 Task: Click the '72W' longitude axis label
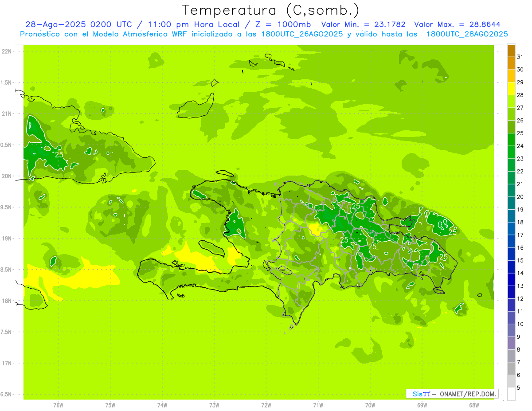click(266, 405)
